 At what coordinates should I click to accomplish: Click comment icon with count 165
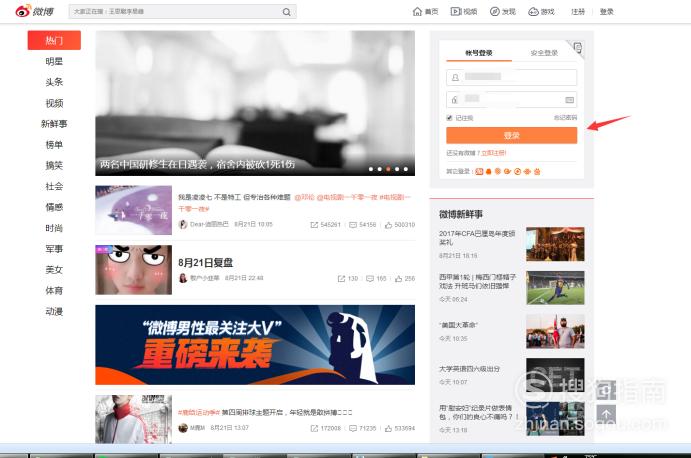pyautogui.click(x=370, y=279)
